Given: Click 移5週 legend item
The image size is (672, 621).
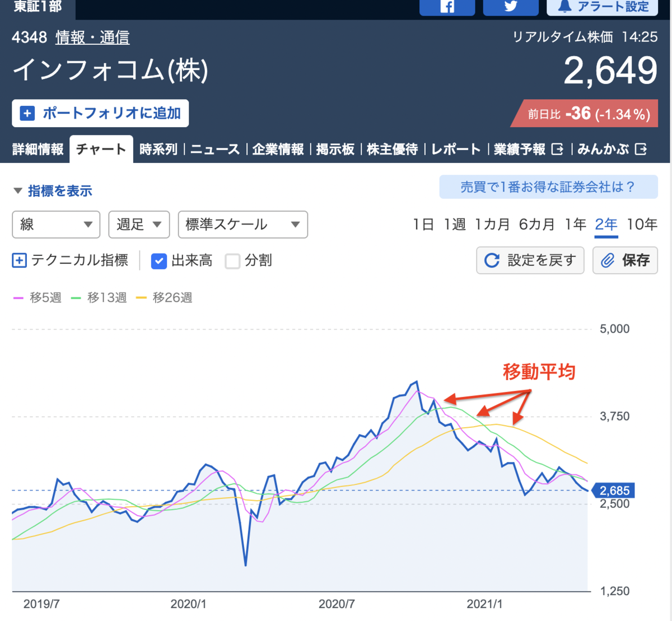Looking at the screenshot, I should (38, 297).
